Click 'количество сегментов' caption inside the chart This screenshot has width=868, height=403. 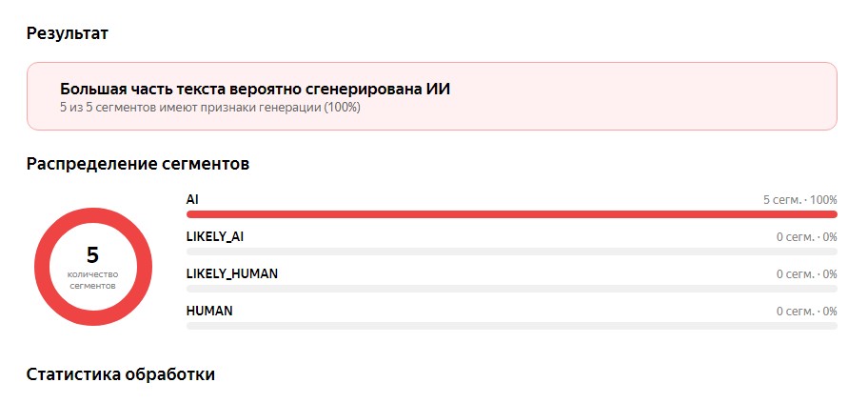coord(93,280)
